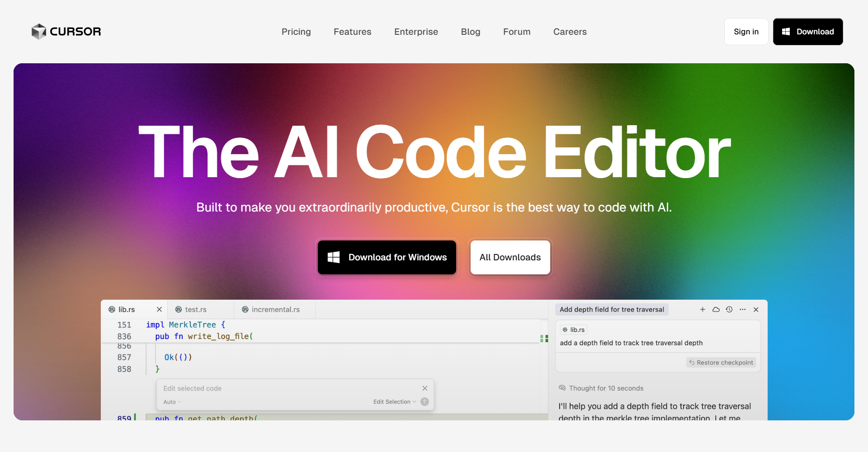Click line number 857
868x452 pixels.
[124, 357]
